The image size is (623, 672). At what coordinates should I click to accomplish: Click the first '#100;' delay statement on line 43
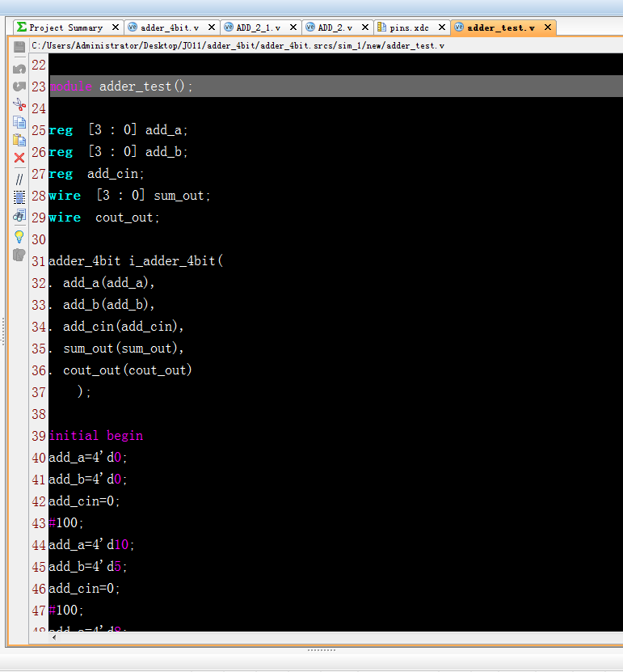(x=66, y=523)
